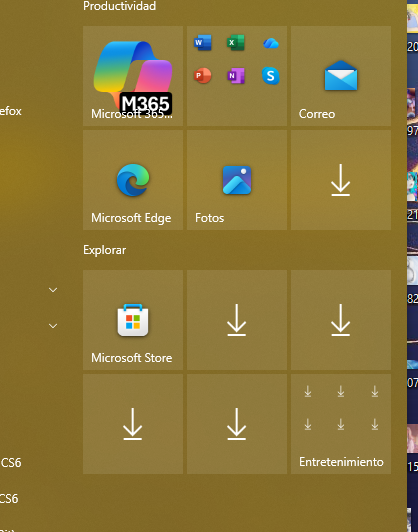The image size is (418, 532).
Task: Launch Word from the Office folder tile
Action: pos(203,43)
